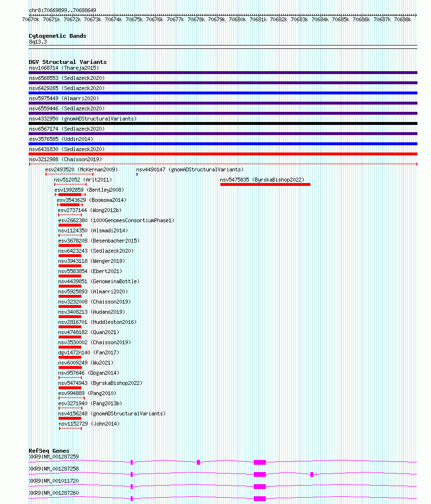Open esv3543629 (Boomsma2014) variant

point(92,200)
